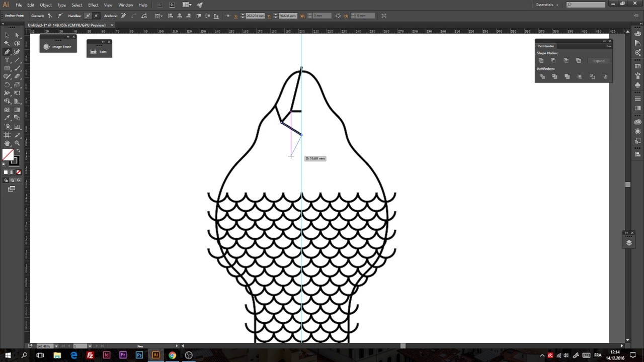644x362 pixels.
Task: Choose the Zoom tool in the toolbox
Action: point(17,143)
